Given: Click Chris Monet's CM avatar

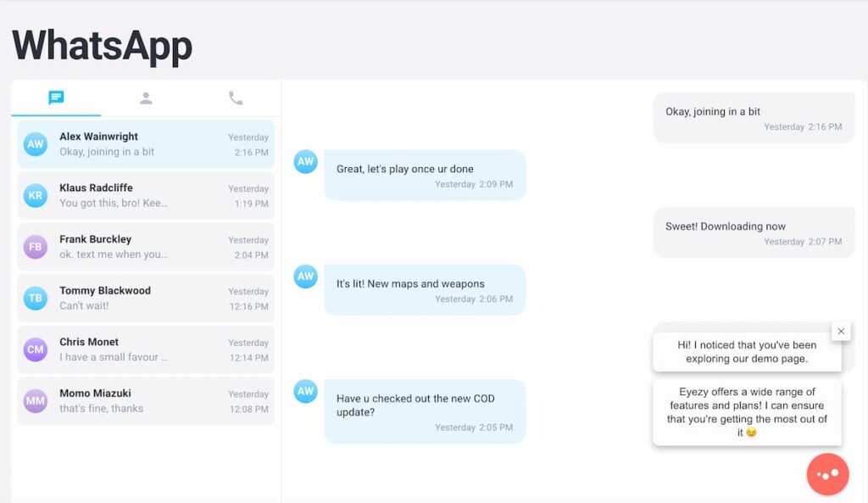Looking at the screenshot, I should pyautogui.click(x=36, y=349).
